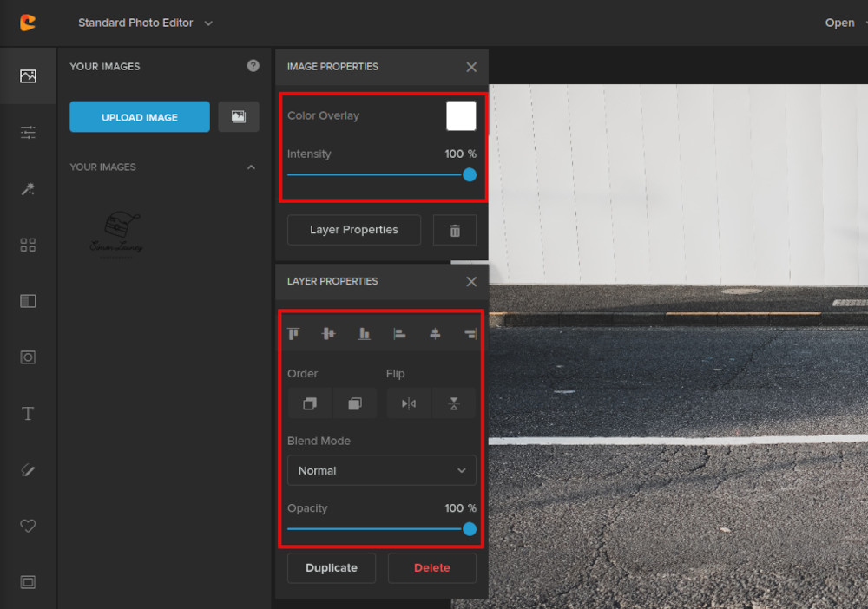The image size is (868, 609).
Task: Click the bring forward Order icon
Action: (x=309, y=403)
